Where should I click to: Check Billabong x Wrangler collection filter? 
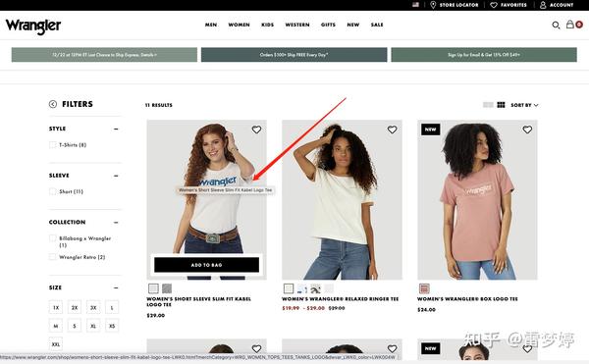click(x=53, y=238)
